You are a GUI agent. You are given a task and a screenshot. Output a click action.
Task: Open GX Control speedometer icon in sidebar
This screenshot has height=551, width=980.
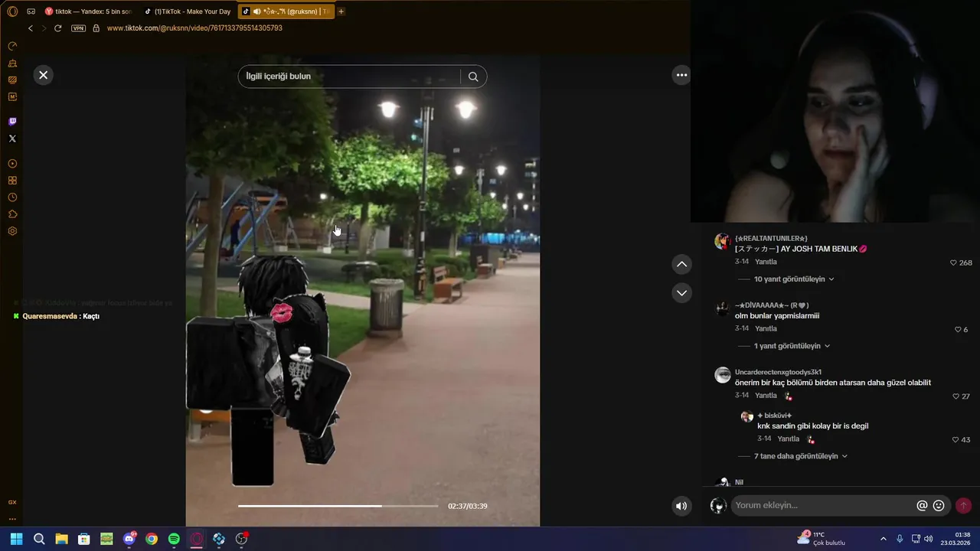click(12, 46)
